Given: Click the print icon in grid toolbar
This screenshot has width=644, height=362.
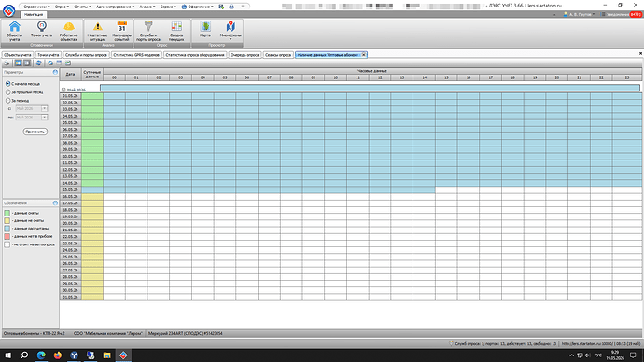Looking at the screenshot, I should point(7,63).
